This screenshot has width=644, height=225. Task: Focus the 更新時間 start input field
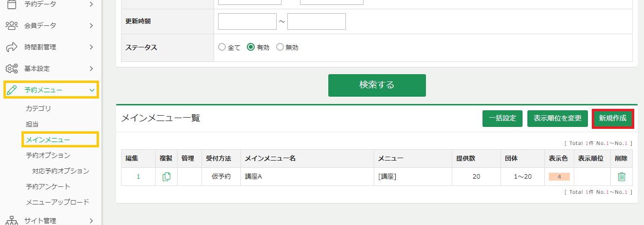pyautogui.click(x=247, y=21)
